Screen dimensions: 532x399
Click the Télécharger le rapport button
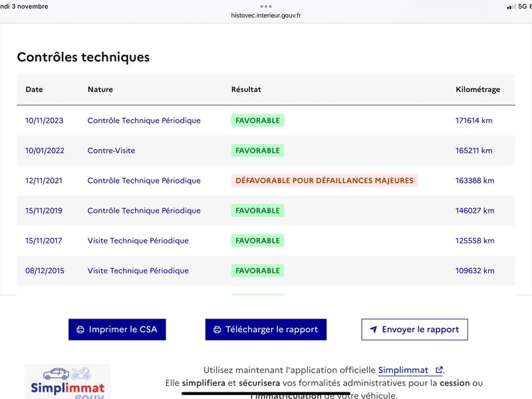266,329
